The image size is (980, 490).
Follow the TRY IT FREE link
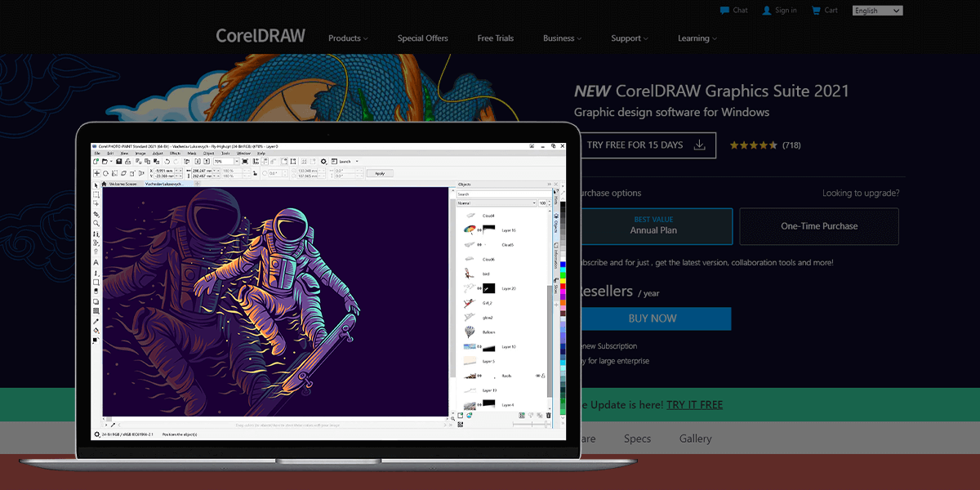click(x=695, y=404)
